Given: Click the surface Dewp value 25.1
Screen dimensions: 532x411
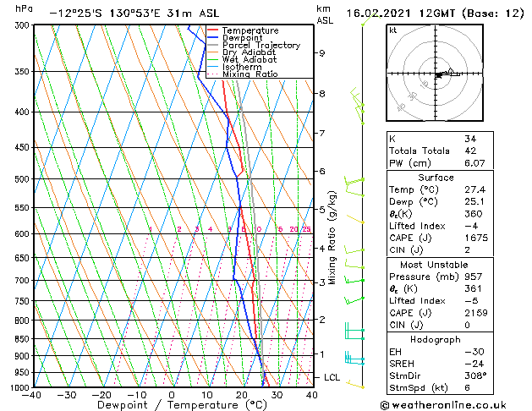Looking at the screenshot, I should pyautogui.click(x=474, y=202).
